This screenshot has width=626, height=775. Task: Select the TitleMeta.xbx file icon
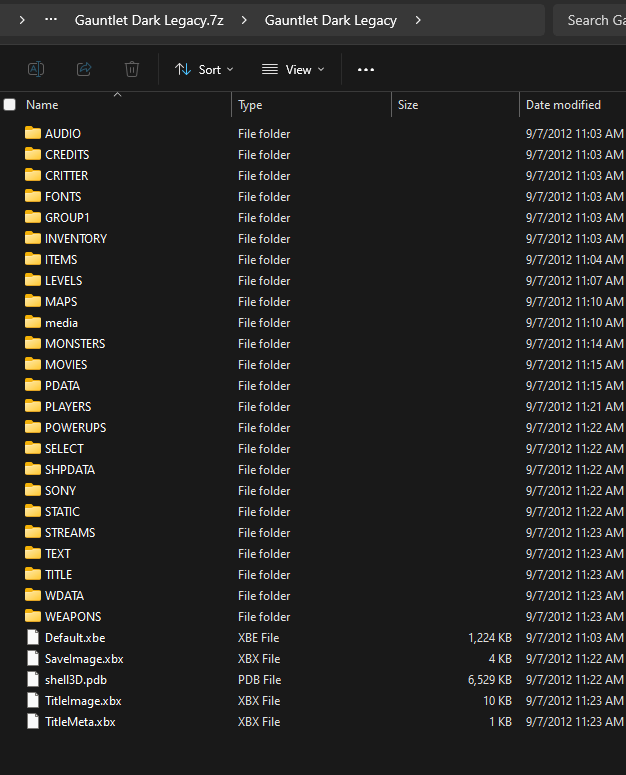pyautogui.click(x=33, y=722)
